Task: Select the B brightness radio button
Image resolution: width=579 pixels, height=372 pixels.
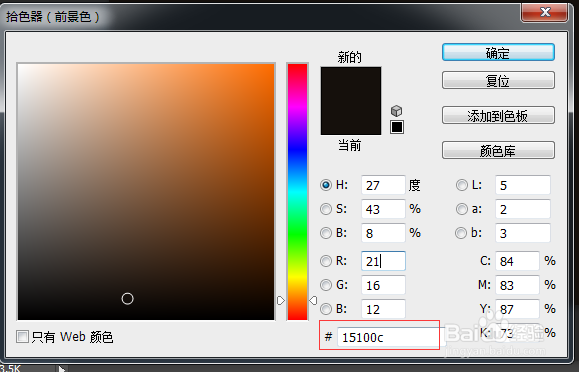Action: pyautogui.click(x=326, y=233)
